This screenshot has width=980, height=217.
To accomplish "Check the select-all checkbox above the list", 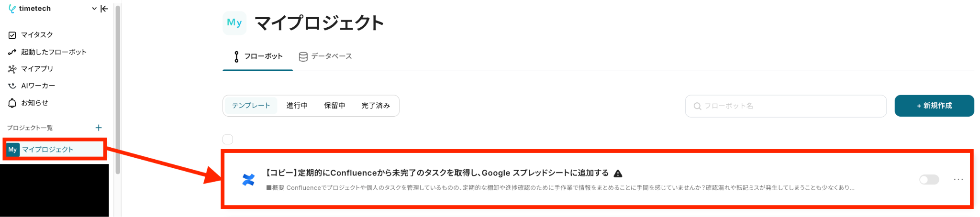I will tap(228, 139).
